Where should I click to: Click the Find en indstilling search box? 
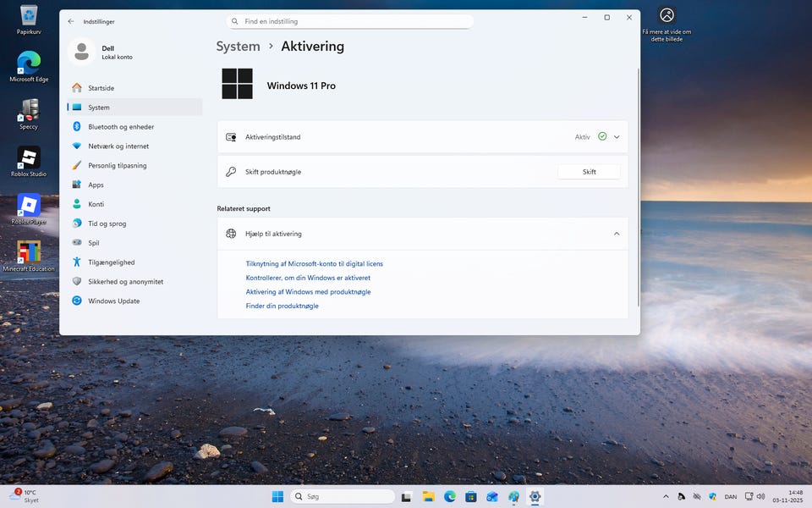coord(349,21)
